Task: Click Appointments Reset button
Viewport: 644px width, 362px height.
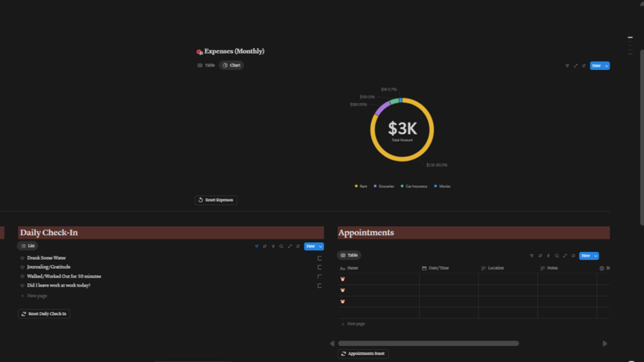Action: (x=363, y=354)
